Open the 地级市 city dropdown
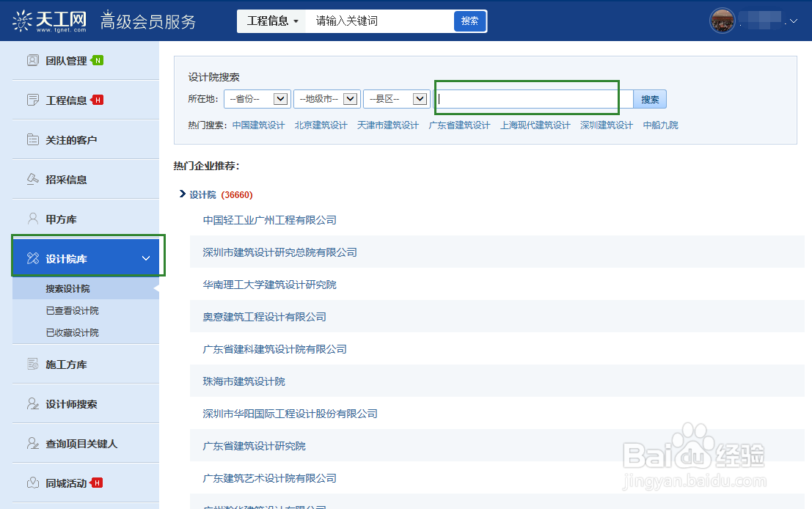 pyautogui.click(x=326, y=99)
